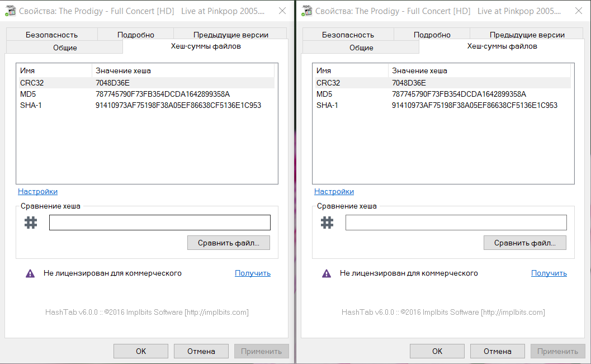Click Получить link in left window
The height and width of the screenshot is (364, 591).
point(253,273)
